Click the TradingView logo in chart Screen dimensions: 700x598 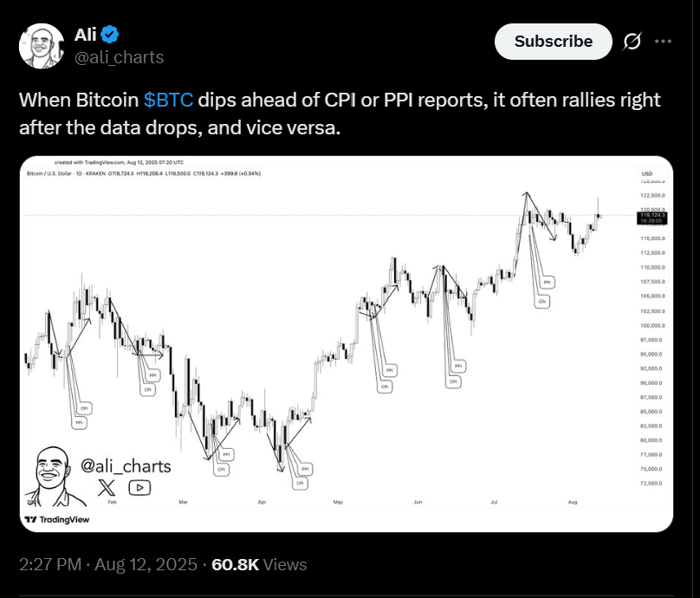click(57, 519)
